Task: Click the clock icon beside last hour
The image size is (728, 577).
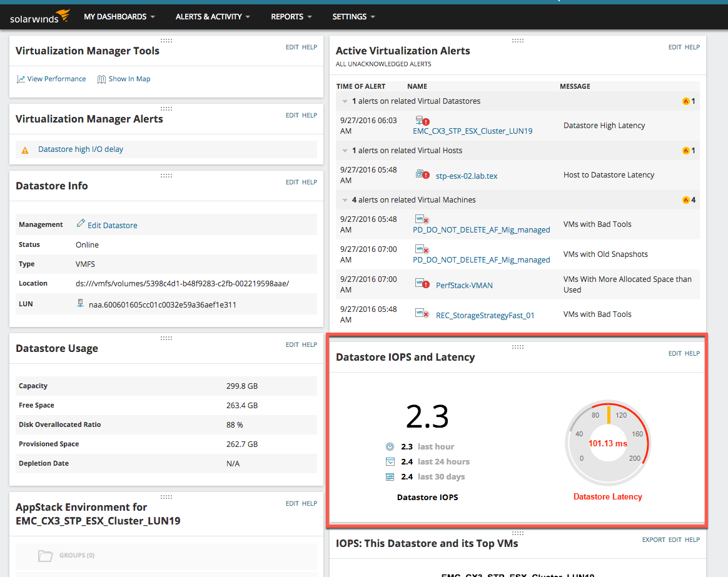Action: (x=390, y=446)
